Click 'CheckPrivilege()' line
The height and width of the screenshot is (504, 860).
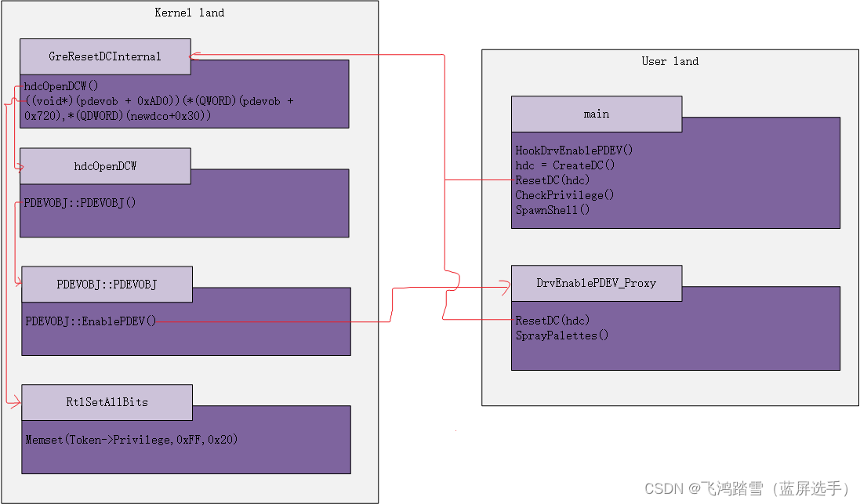[564, 195]
